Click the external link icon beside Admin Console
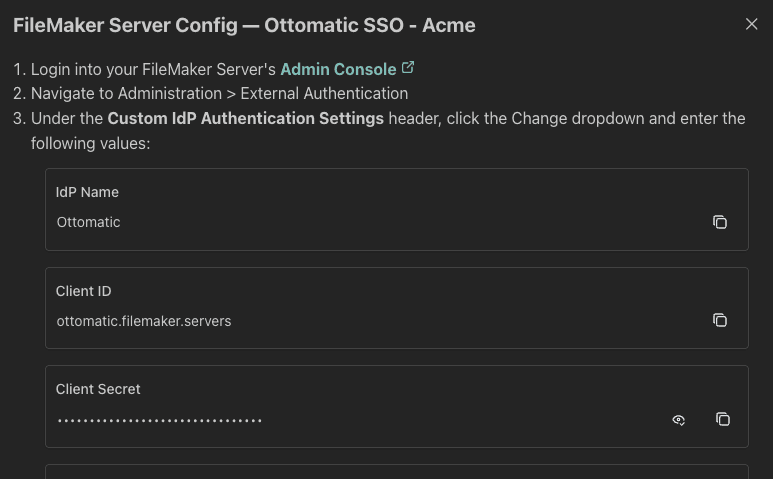773x479 pixels. point(408,68)
